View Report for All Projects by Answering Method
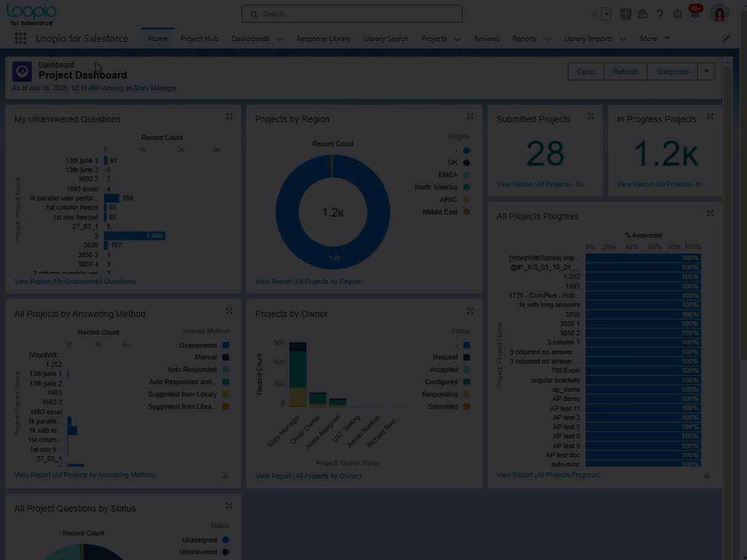 point(85,475)
